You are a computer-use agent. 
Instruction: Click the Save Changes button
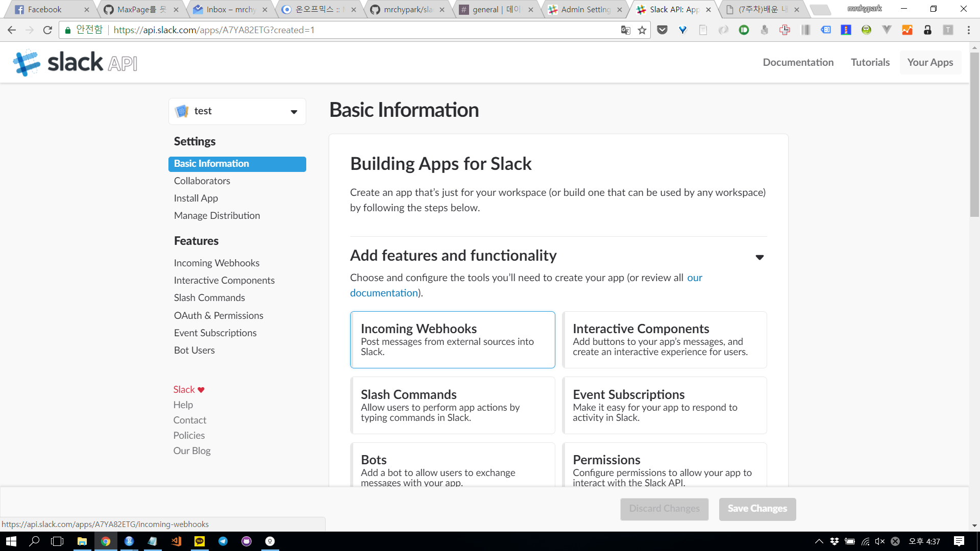point(757,509)
